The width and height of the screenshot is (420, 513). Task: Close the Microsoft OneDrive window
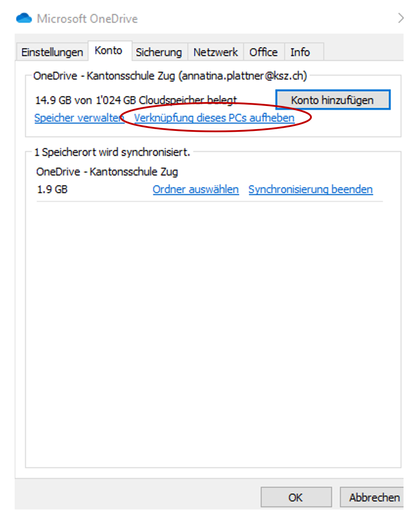(x=400, y=18)
